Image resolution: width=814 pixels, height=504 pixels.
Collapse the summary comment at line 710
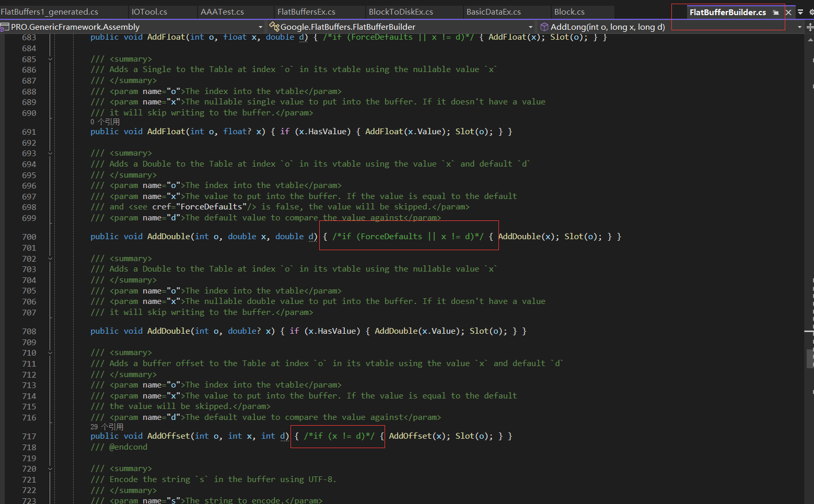50,353
